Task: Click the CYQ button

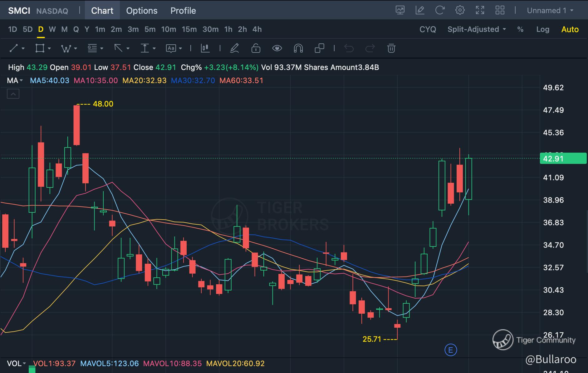Action: click(x=428, y=29)
